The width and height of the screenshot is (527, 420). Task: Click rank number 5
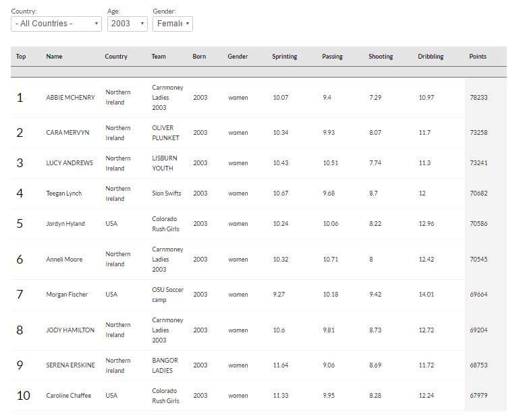(20, 224)
